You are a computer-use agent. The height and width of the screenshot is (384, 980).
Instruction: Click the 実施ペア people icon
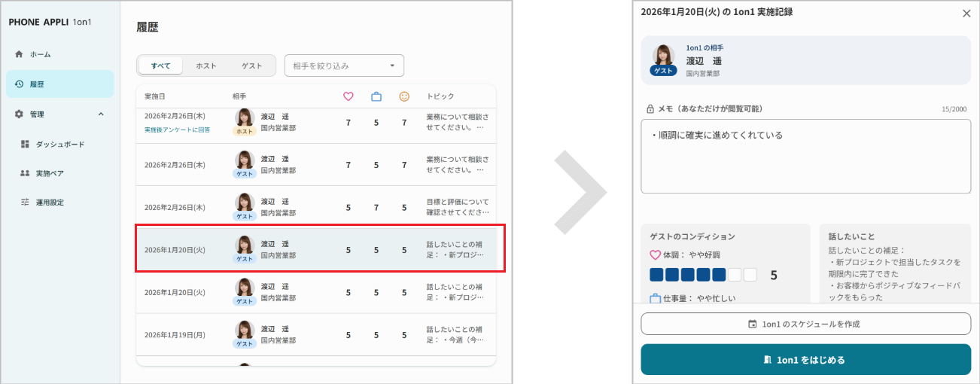click(x=25, y=173)
